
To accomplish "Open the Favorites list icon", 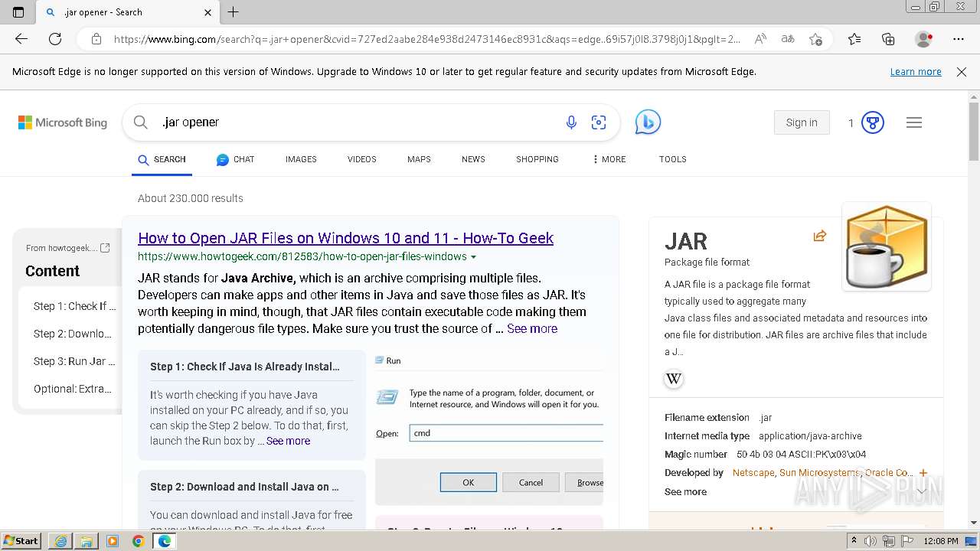I will (x=854, y=39).
